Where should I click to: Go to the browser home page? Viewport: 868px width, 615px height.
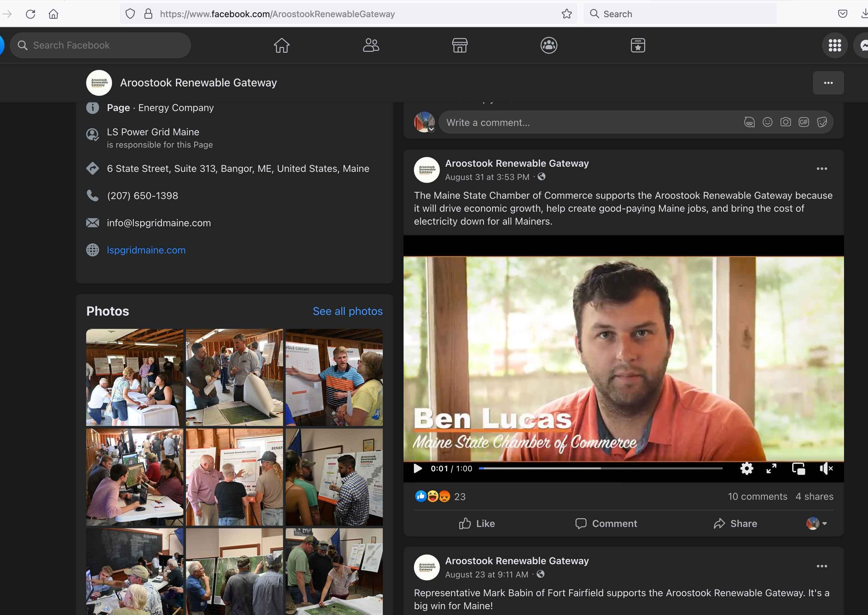[53, 14]
